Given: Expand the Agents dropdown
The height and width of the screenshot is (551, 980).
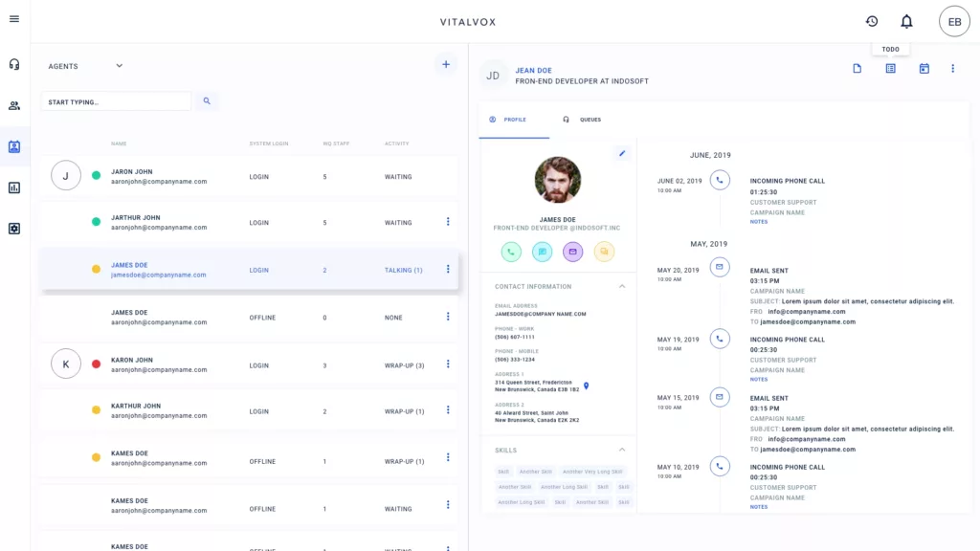Looking at the screenshot, I should pos(119,66).
